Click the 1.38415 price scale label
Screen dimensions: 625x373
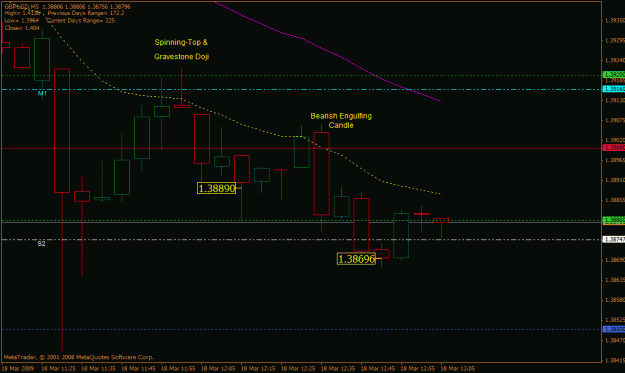point(614,360)
